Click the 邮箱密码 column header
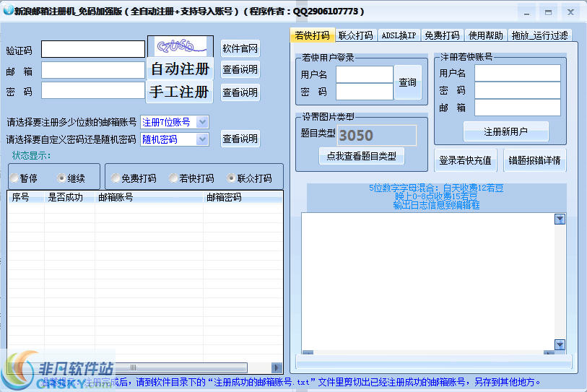Image resolution: width=587 pixels, height=392 pixels. tap(243, 197)
